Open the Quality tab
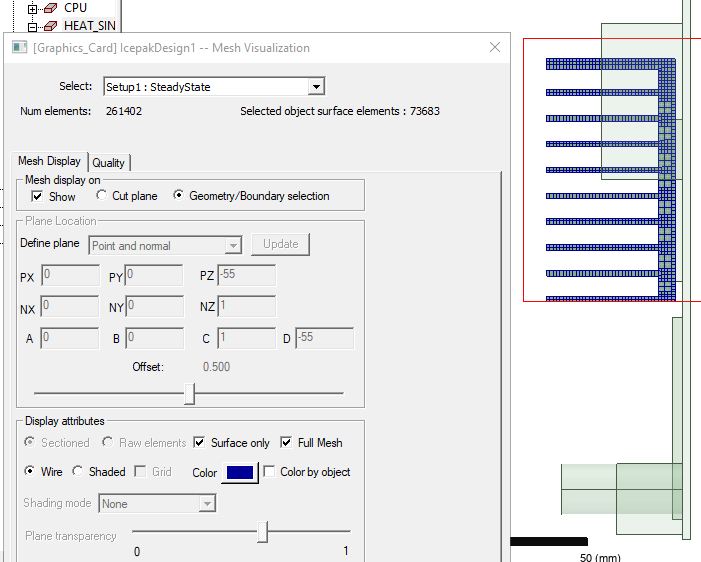The image size is (701, 562). tap(109, 162)
